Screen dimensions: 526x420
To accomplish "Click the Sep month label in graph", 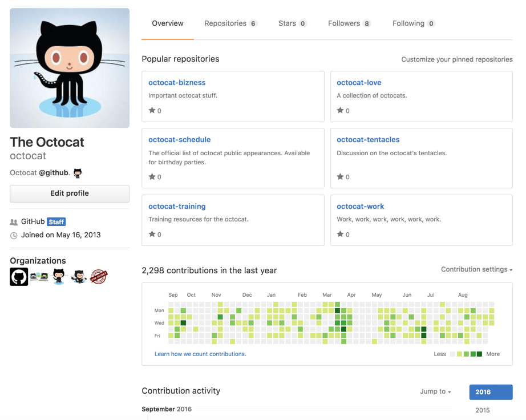I will 173,295.
